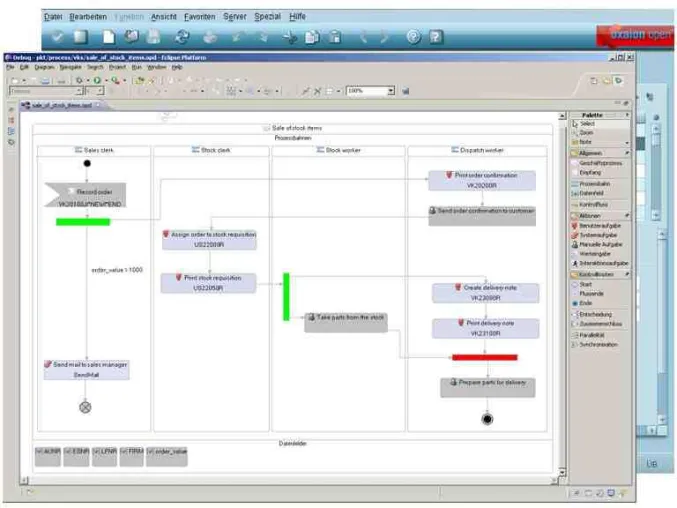Select the order_value data field
The height and width of the screenshot is (508, 677).
click(x=167, y=457)
